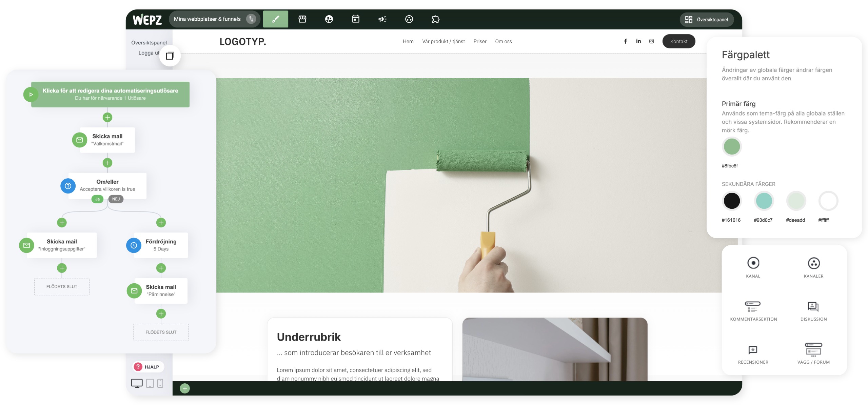Select the Vägg / Forum widget icon
Screen dimensions: 868x405
click(813, 349)
